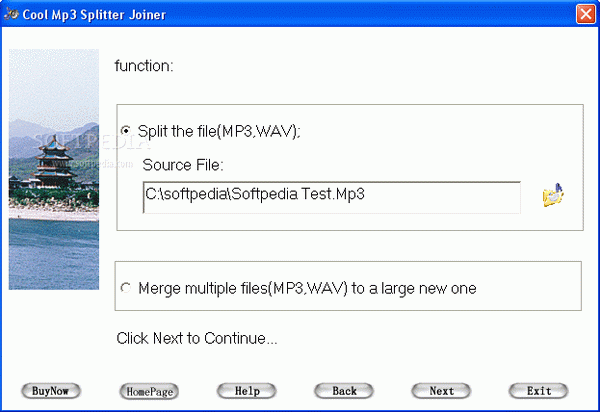The height and width of the screenshot is (412, 600).
Task: Click Next to continue
Action: pyautogui.click(x=441, y=391)
